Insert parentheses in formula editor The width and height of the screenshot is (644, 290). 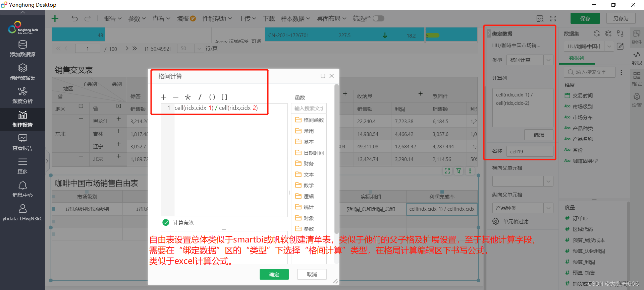tap(212, 97)
